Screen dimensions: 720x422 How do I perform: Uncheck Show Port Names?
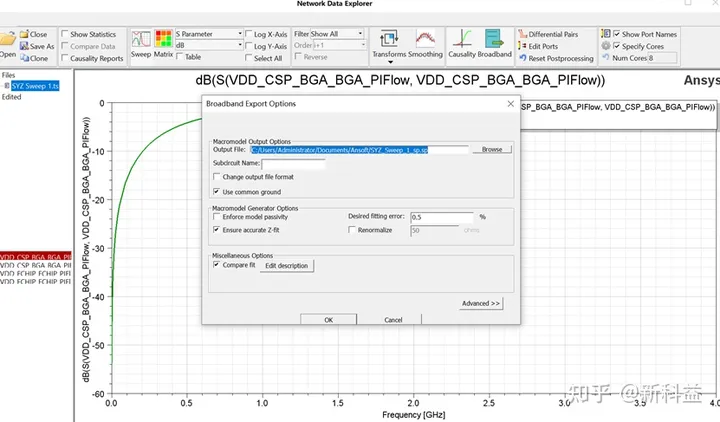point(617,34)
